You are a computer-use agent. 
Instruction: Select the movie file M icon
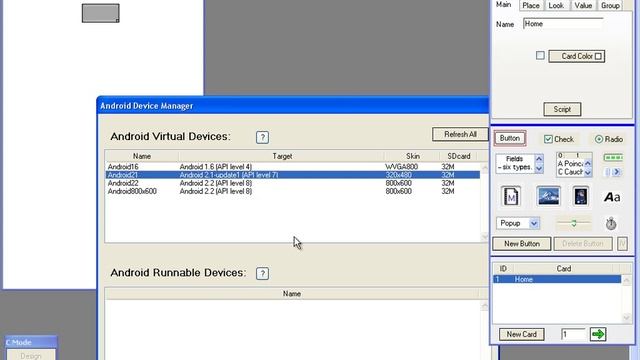point(511,196)
